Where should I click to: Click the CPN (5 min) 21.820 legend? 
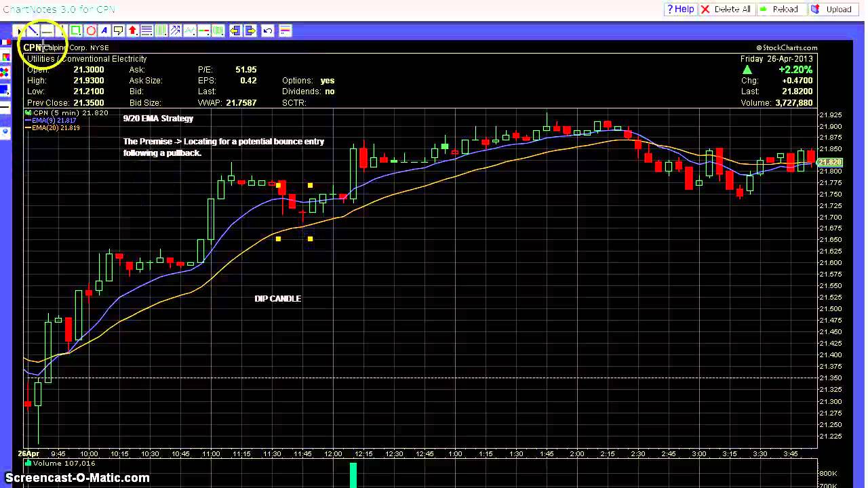pyautogui.click(x=66, y=113)
